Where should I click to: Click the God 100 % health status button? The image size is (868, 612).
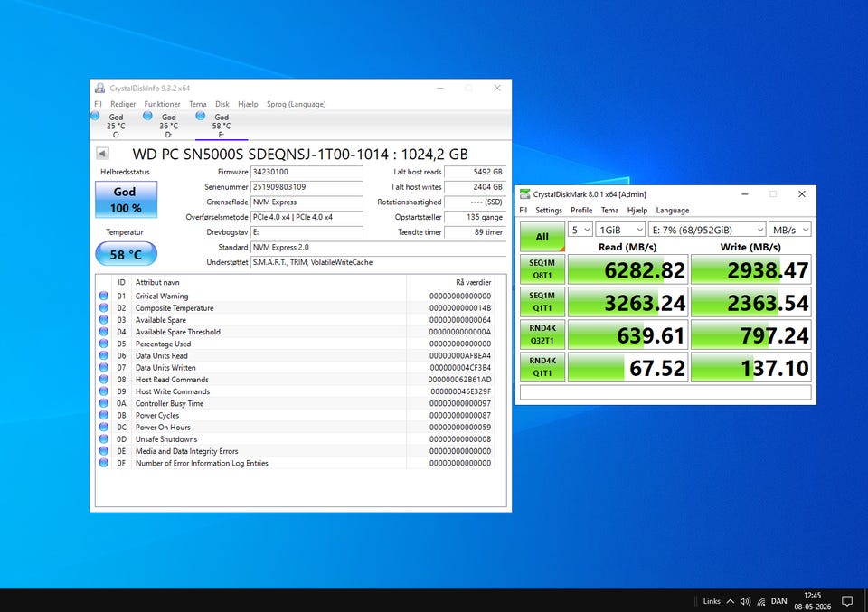click(x=127, y=199)
